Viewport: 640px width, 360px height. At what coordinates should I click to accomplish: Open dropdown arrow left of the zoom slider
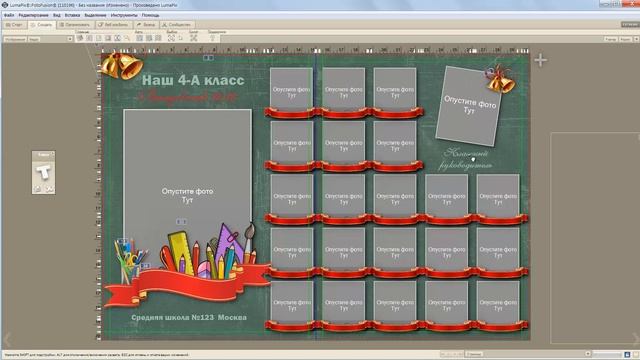tap(588, 354)
